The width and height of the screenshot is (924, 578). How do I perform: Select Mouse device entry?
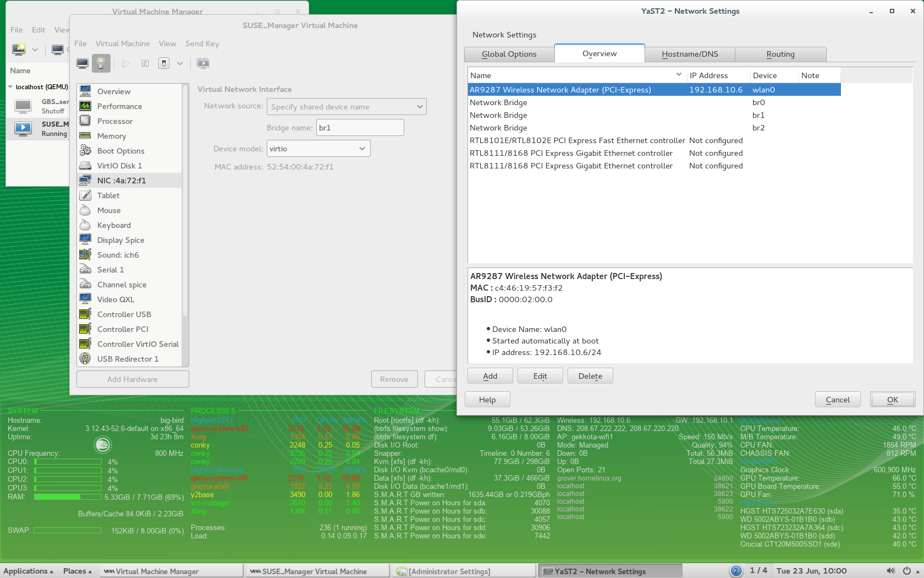[129, 210]
